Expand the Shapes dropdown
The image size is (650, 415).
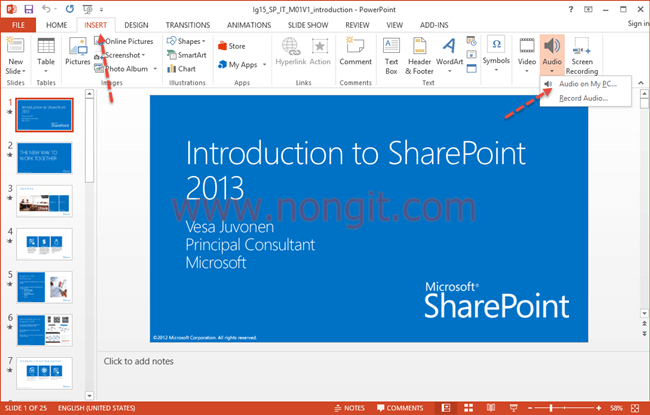tap(204, 41)
